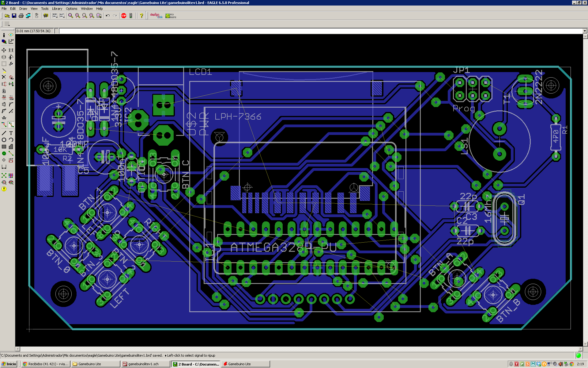
Task: Open the Grid settings dropdown icon
Action: click(7, 24)
